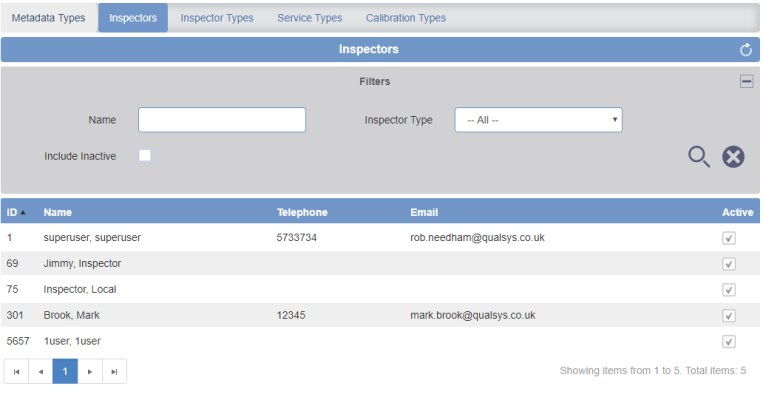This screenshot has height=400, width=763.
Task: Refresh the Inspectors list
Action: [745, 50]
